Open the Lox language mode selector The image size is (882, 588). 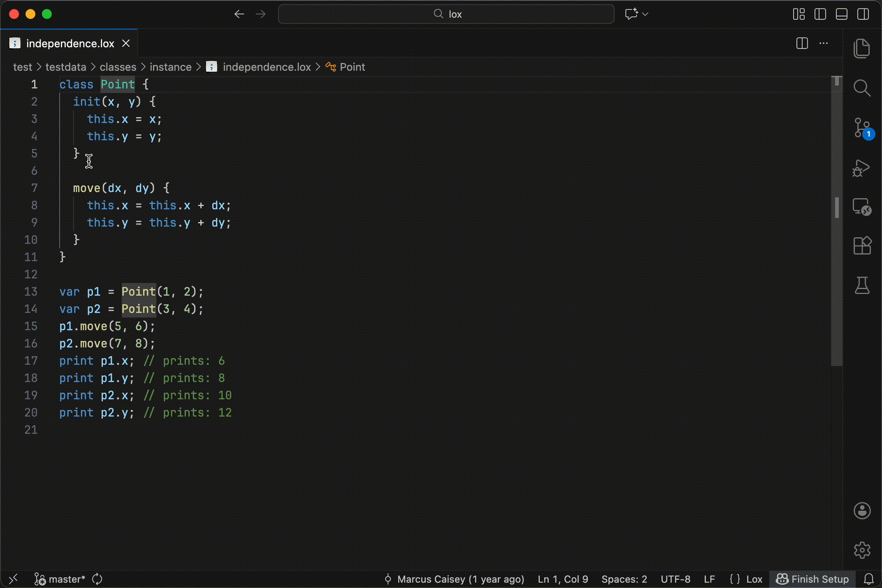tap(754, 579)
